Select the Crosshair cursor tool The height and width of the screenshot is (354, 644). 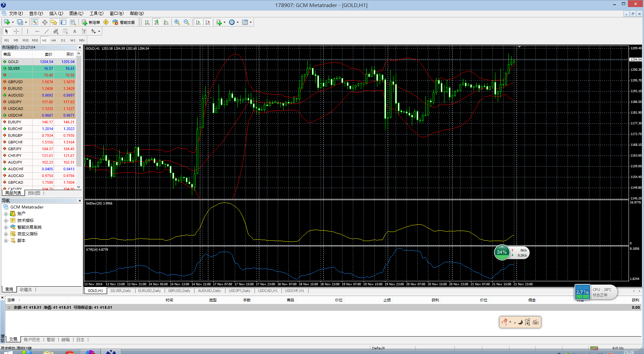click(x=16, y=31)
